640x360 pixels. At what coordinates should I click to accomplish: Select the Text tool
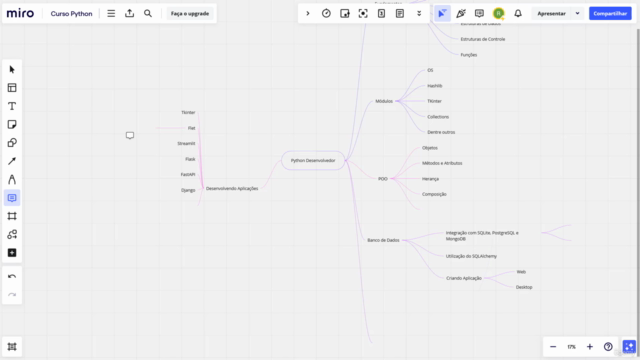12,106
